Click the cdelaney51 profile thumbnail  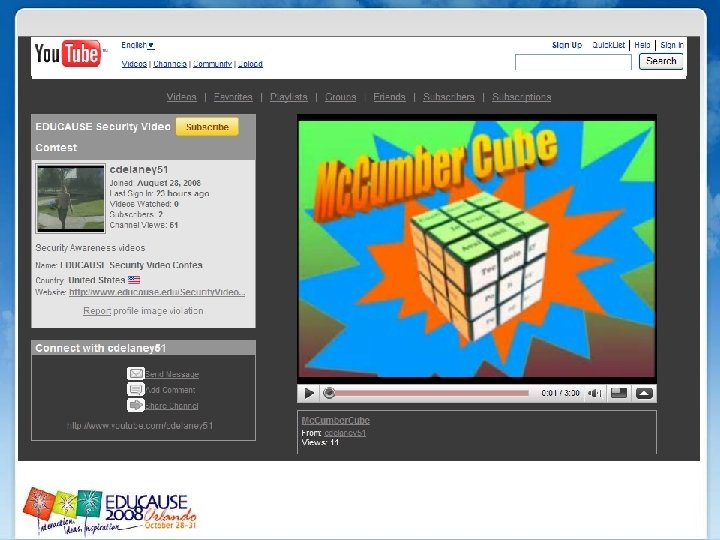pyautogui.click(x=71, y=198)
